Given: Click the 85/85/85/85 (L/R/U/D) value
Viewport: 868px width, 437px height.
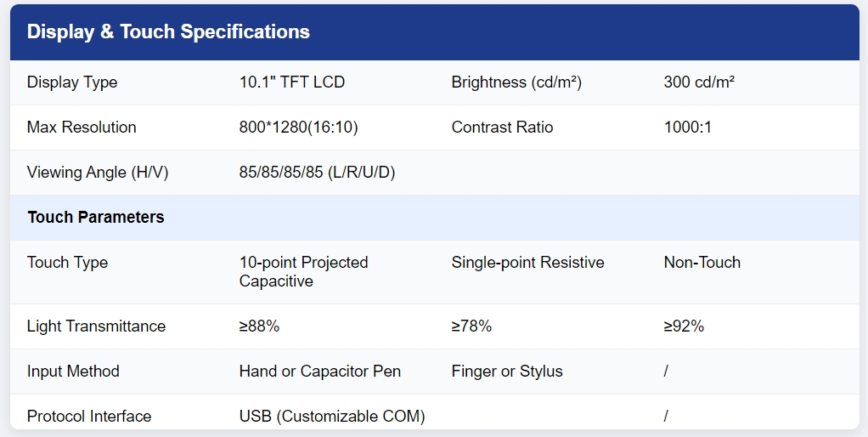Looking at the screenshot, I should pos(317,173).
